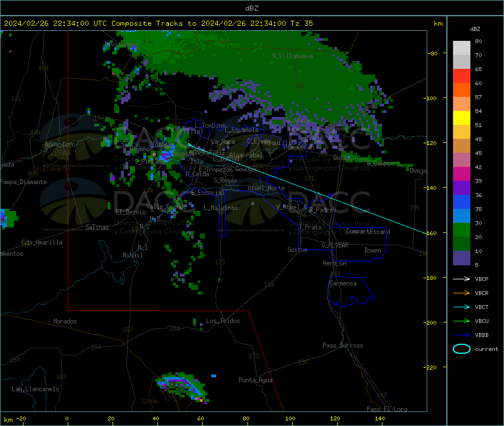The width and height of the screenshot is (504, 426).
Task: Select the 65 dBZ red color swatch
Action: (461, 76)
